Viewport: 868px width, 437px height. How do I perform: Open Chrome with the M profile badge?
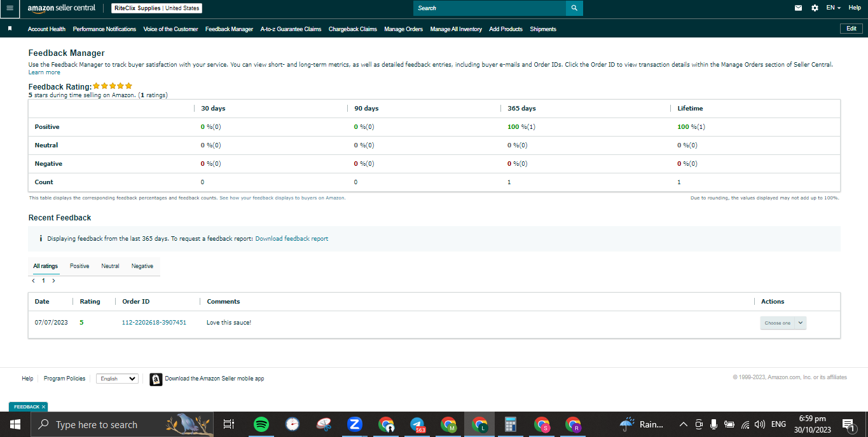pyautogui.click(x=448, y=424)
